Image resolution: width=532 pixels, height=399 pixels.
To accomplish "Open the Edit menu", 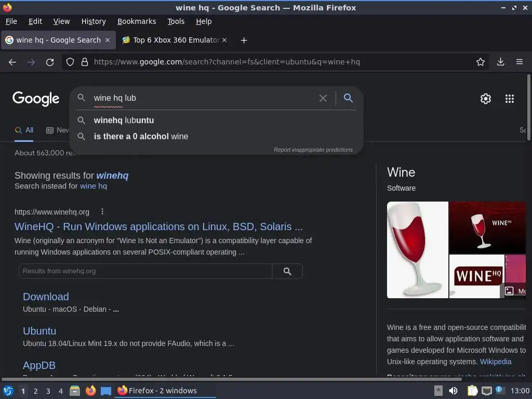I will (35, 21).
